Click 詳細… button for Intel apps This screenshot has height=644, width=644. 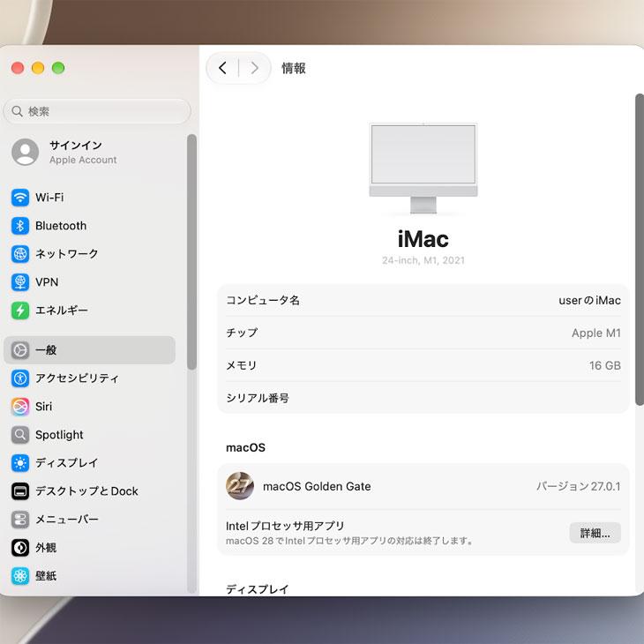[595, 533]
